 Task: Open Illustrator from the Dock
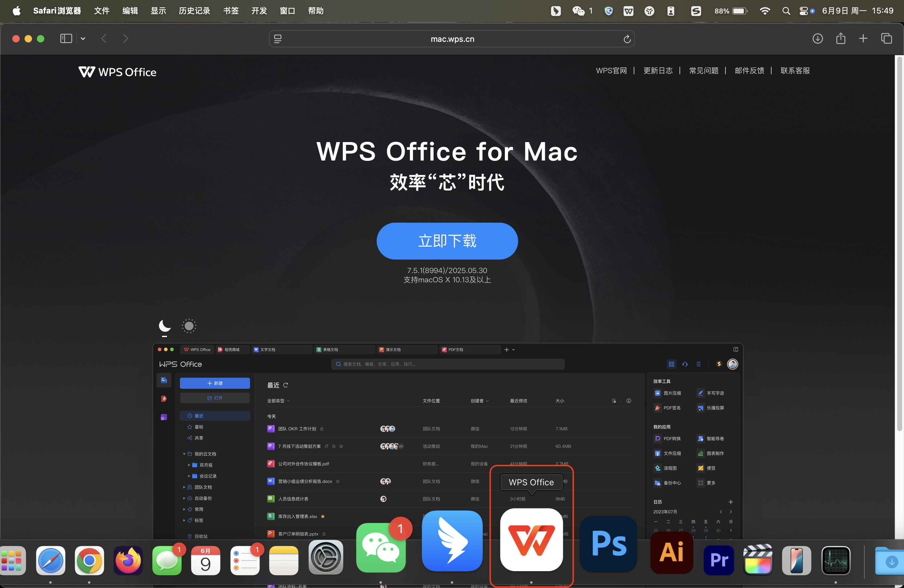click(672, 552)
